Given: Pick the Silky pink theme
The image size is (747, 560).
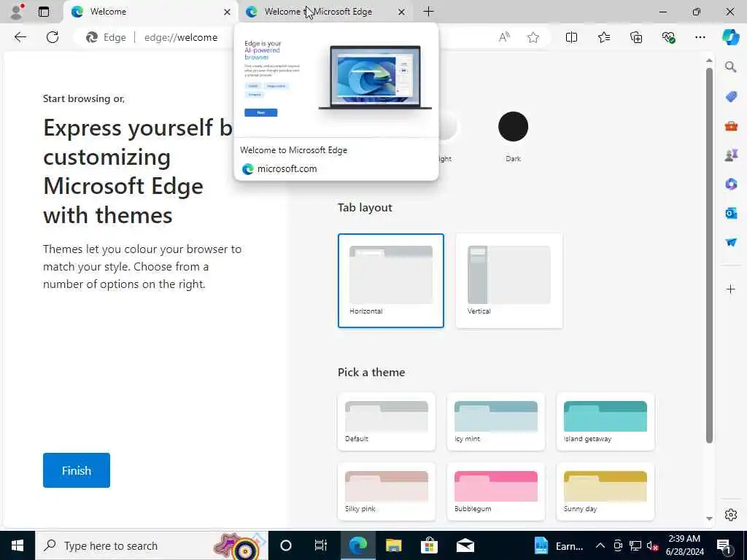Looking at the screenshot, I should click(387, 491).
